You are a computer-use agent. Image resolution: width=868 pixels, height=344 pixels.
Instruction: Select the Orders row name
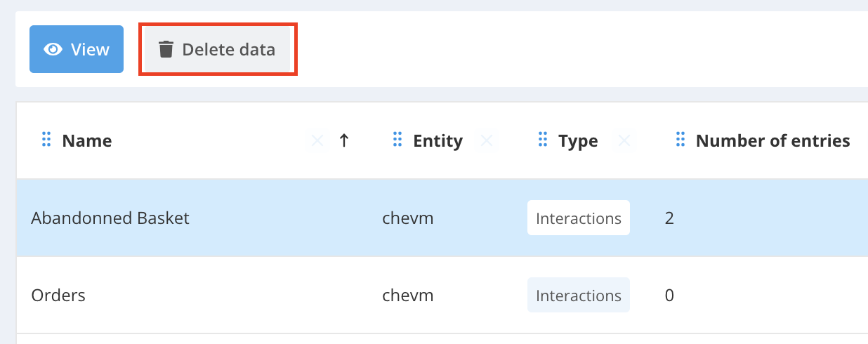pos(58,296)
